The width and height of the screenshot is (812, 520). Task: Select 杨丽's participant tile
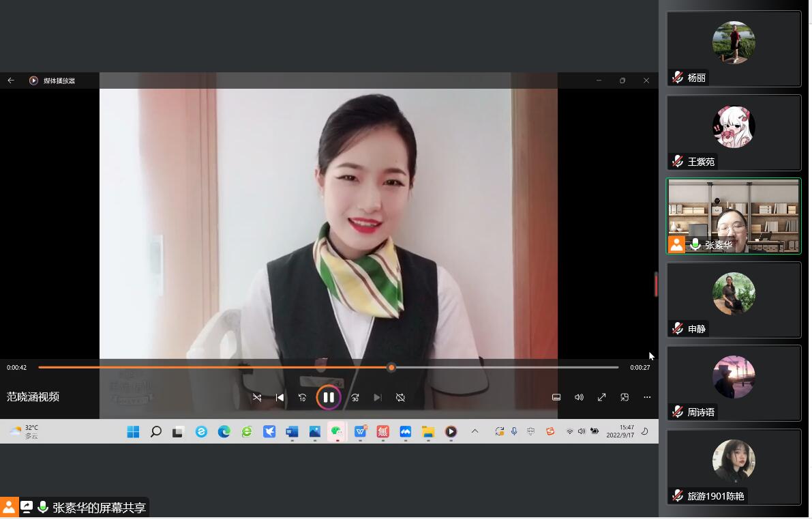[734, 48]
